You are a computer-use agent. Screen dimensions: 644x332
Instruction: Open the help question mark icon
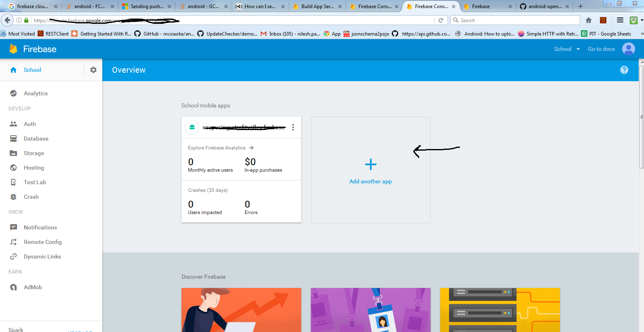pos(624,70)
